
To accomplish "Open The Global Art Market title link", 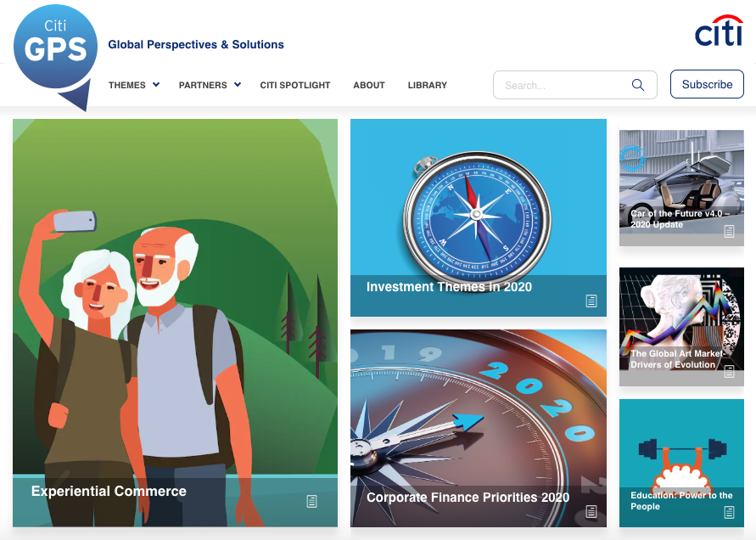I will click(677, 359).
